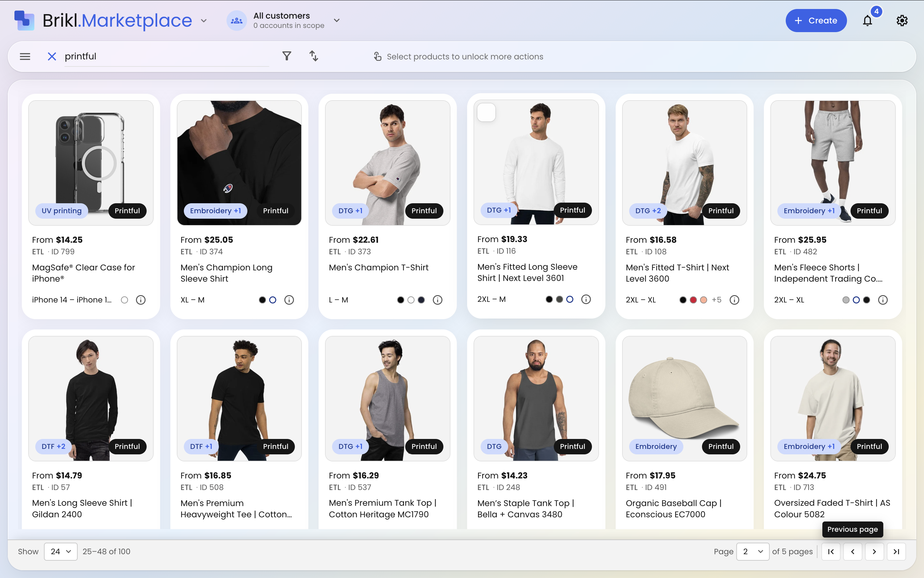Open the hamburger menu icon
The image size is (924, 578).
point(25,57)
